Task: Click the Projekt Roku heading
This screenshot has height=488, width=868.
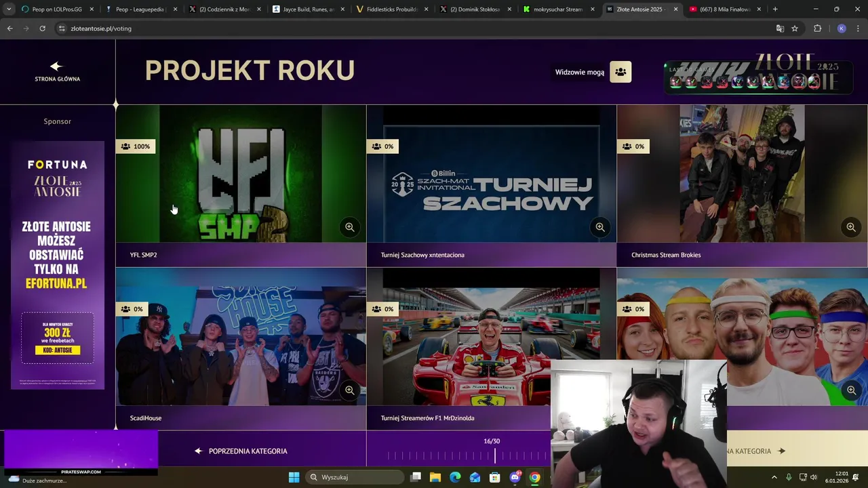Action: [250, 70]
